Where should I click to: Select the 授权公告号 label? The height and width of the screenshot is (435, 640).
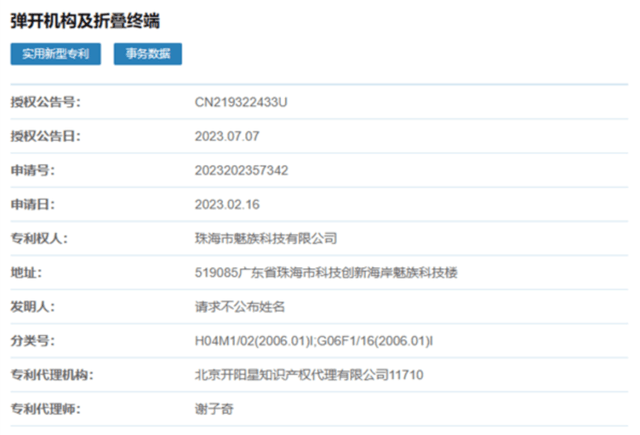click(x=46, y=102)
